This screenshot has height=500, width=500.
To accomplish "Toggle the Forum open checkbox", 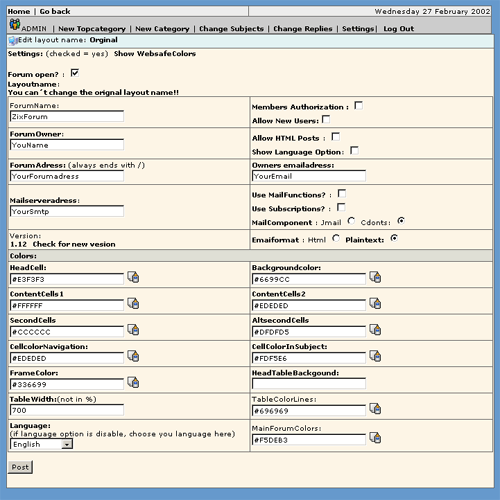I will [75, 73].
